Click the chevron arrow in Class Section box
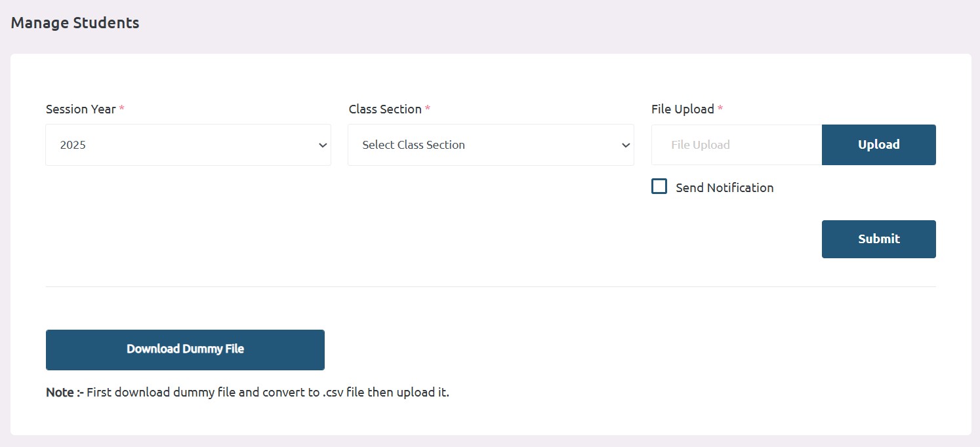The width and height of the screenshot is (980, 447). 626,146
